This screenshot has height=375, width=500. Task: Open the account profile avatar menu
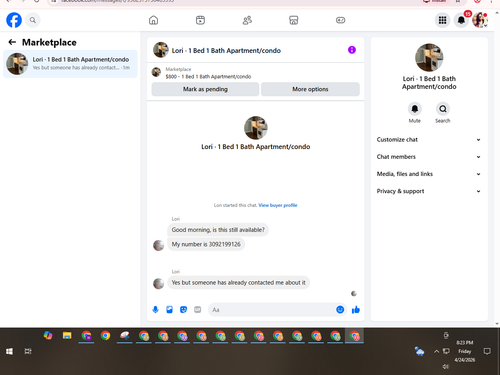pyautogui.click(x=480, y=20)
